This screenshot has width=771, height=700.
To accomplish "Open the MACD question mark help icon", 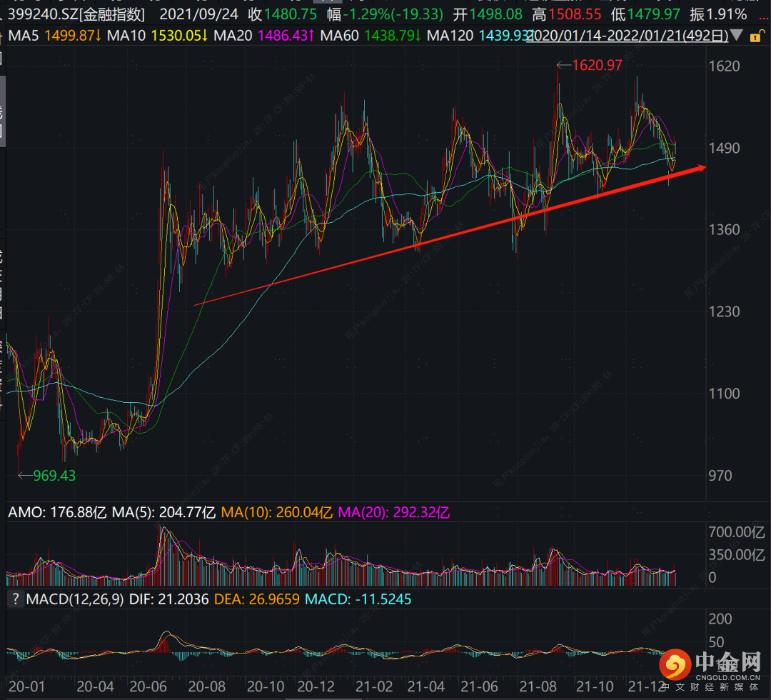I will click(x=16, y=599).
